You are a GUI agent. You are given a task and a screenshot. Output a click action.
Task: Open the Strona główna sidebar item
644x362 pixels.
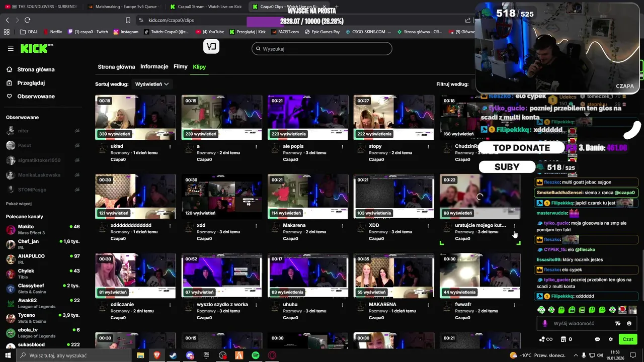click(x=30, y=69)
